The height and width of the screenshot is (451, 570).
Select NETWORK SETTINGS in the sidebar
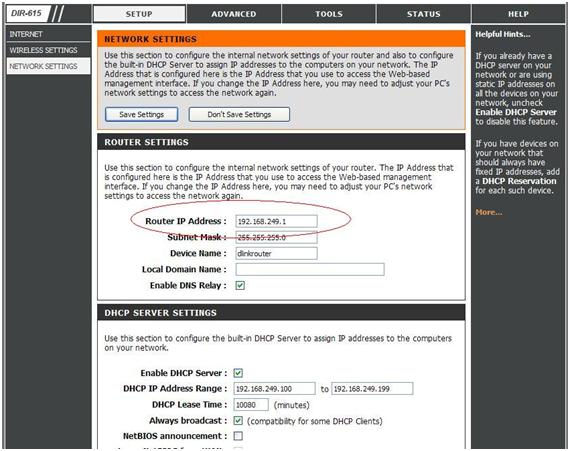48,66
